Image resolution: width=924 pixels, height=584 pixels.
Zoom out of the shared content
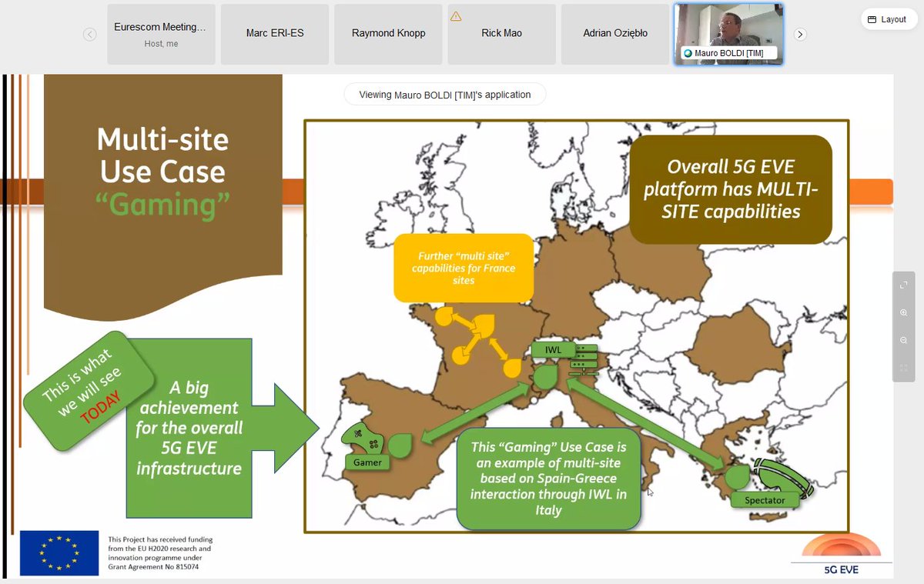click(x=903, y=340)
